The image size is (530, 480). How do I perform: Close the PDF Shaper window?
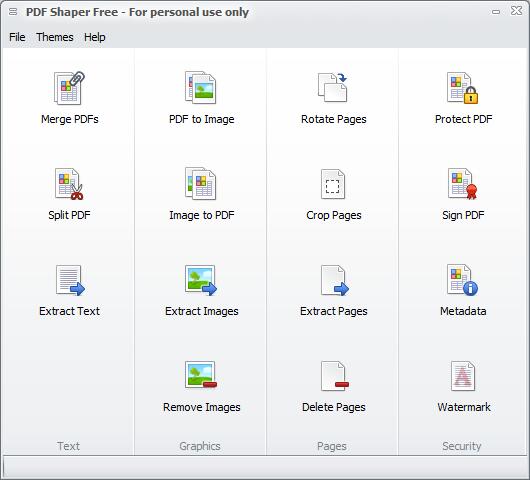pyautogui.click(x=516, y=11)
